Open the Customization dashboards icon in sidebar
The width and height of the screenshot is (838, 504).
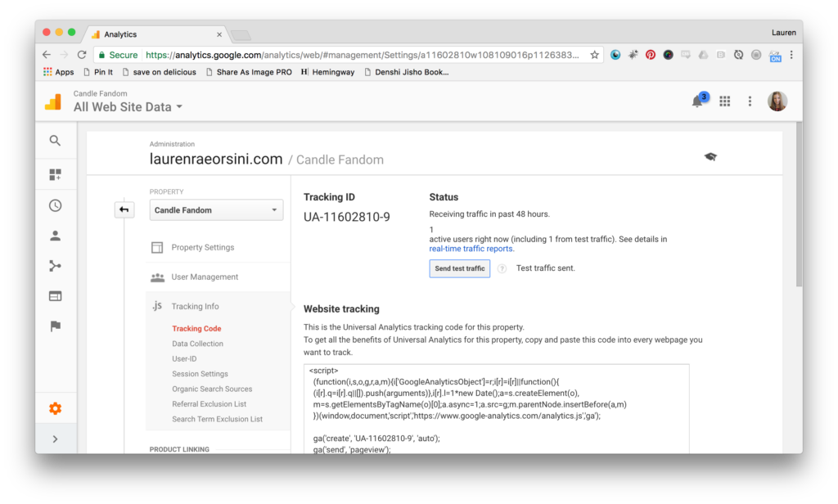coord(55,175)
